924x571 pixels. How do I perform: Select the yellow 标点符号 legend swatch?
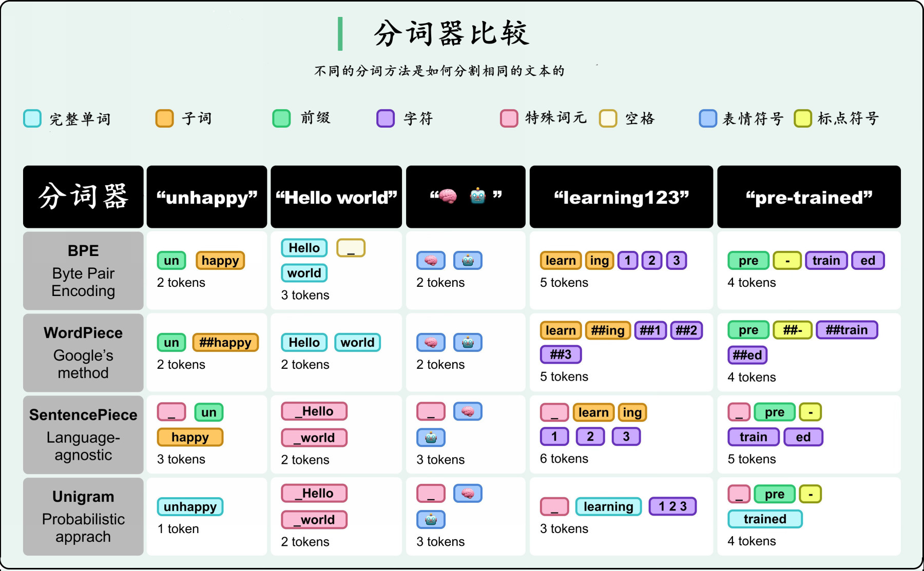pyautogui.click(x=803, y=119)
